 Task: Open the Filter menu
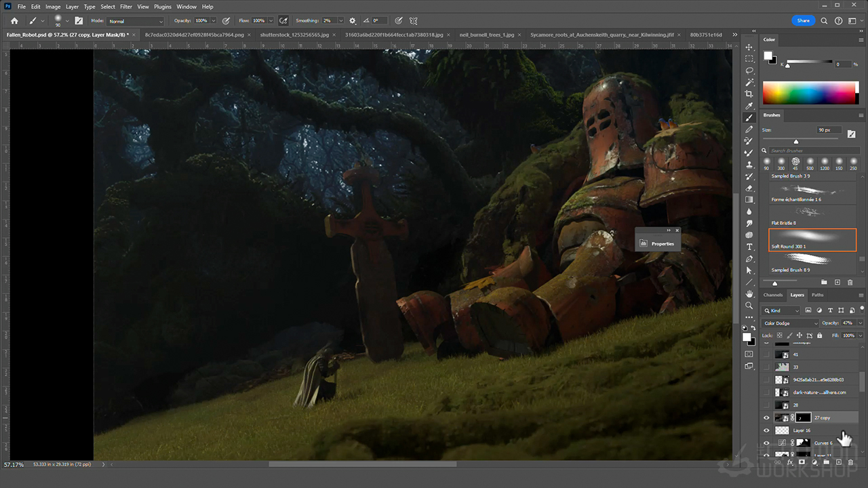click(x=126, y=7)
